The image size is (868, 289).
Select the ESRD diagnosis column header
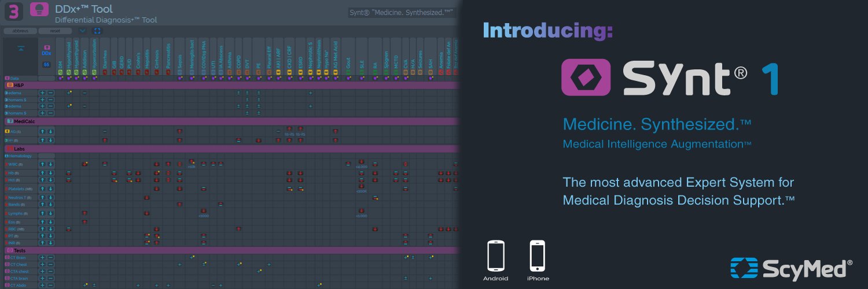pos(300,57)
